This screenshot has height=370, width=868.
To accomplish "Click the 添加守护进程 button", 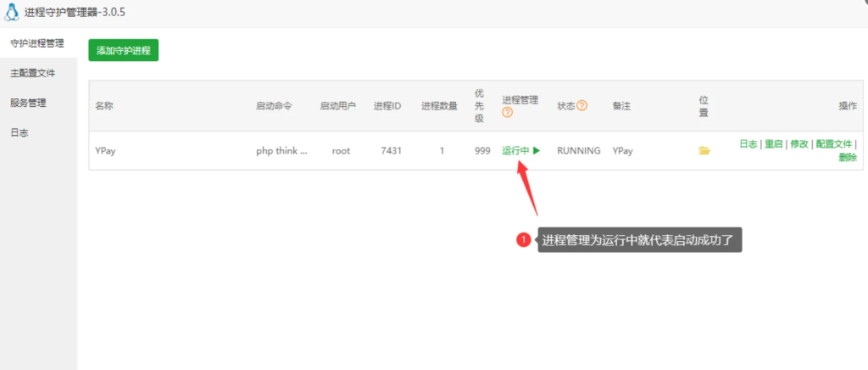I will [124, 50].
